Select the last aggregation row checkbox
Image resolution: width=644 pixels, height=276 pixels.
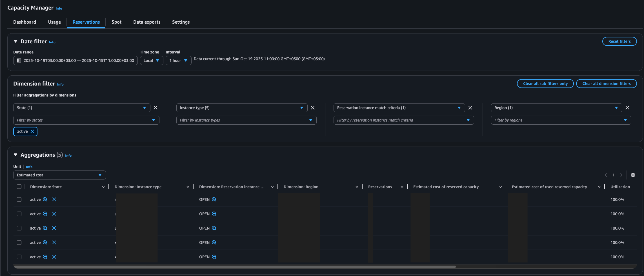[19, 257]
